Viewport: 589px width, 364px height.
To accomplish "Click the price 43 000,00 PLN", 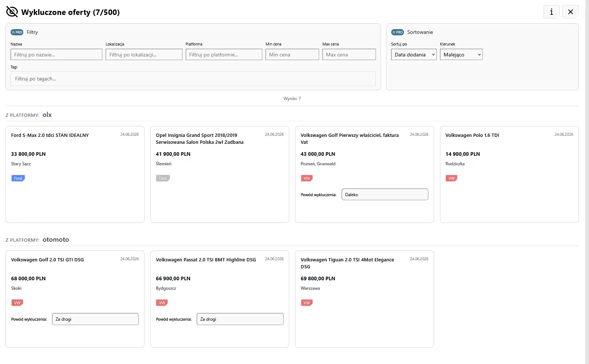I will pos(318,154).
